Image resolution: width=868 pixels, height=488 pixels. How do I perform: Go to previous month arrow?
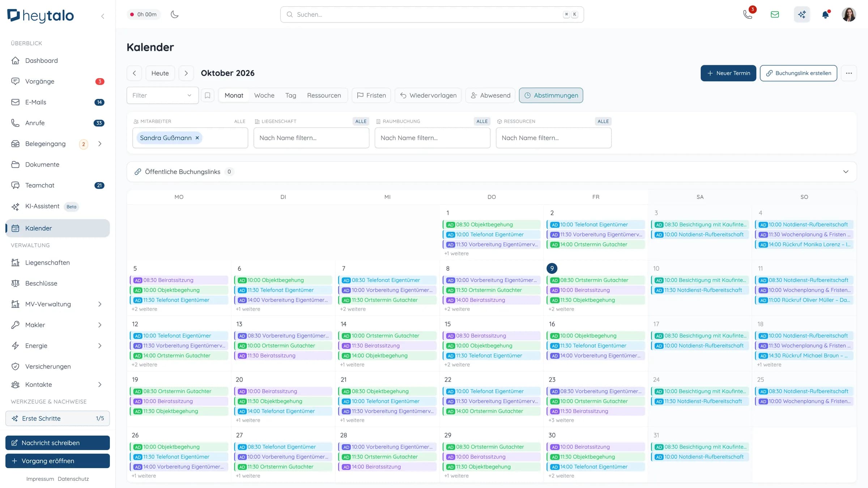click(134, 73)
